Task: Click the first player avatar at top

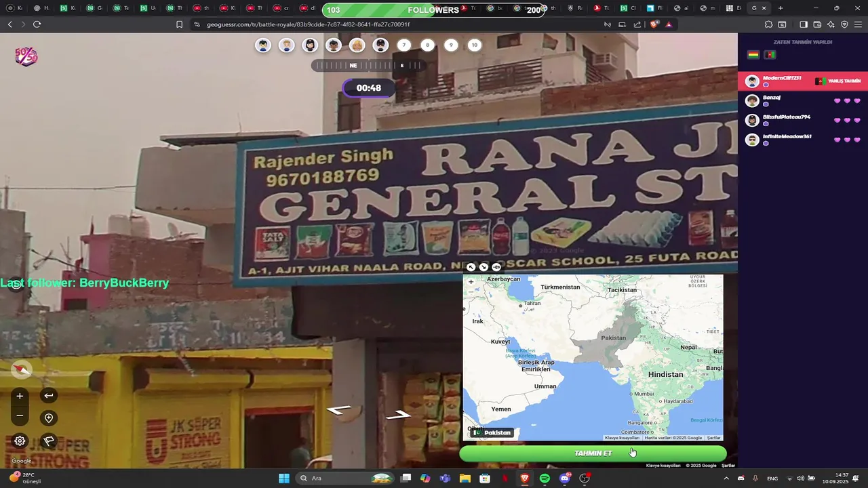Action: click(x=263, y=45)
